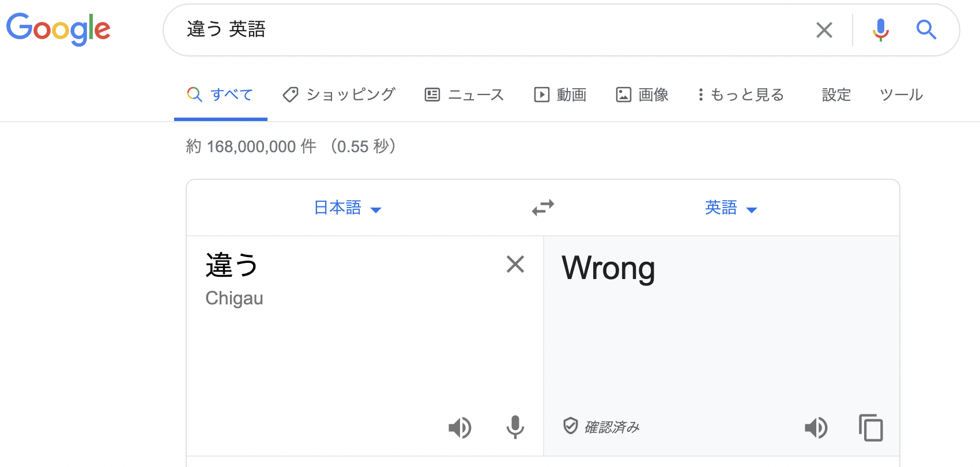Listen to the Japanese source pronunciation
The height and width of the screenshot is (467, 980).
pyautogui.click(x=460, y=428)
